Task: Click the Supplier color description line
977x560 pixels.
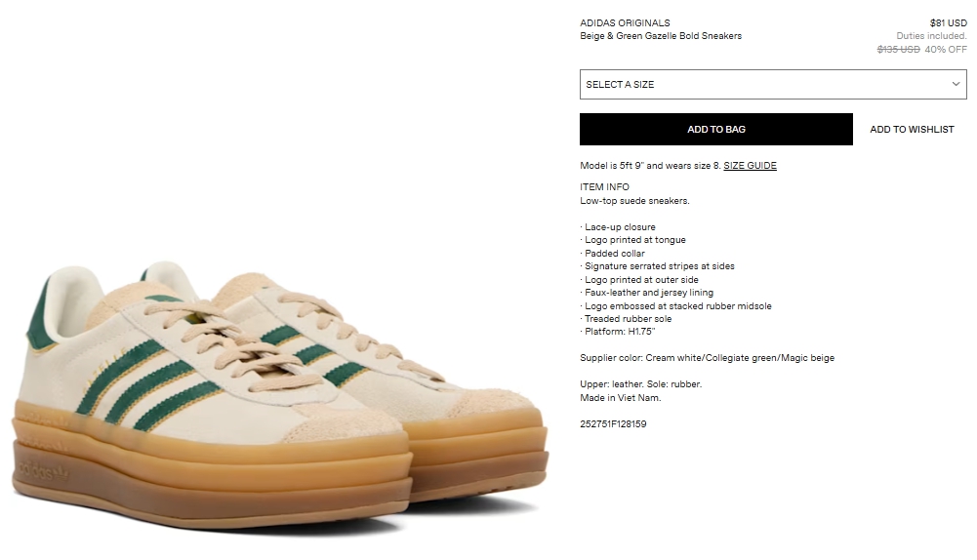Action: (708, 357)
